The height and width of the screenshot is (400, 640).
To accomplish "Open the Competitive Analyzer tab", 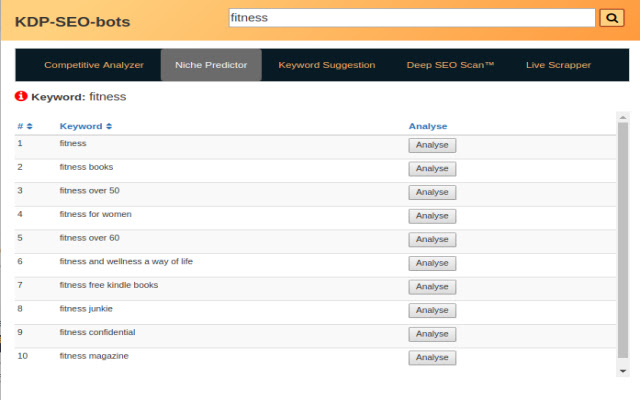I will pos(94,65).
